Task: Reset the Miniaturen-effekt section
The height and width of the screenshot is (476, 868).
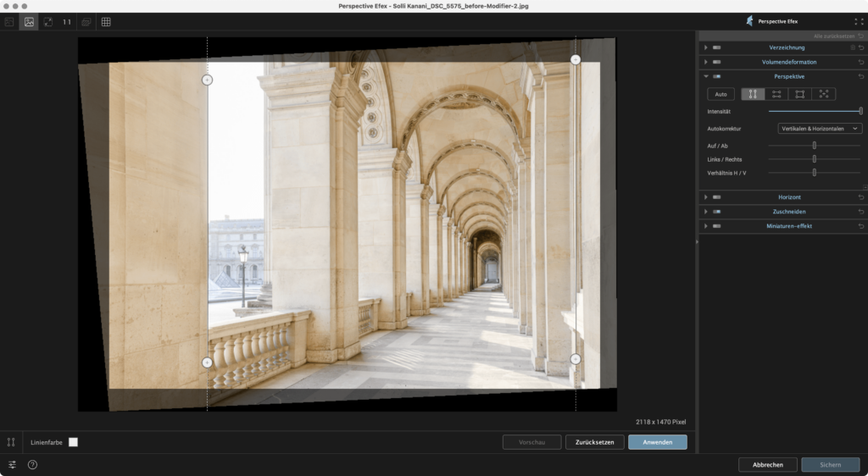Action: 861,225
